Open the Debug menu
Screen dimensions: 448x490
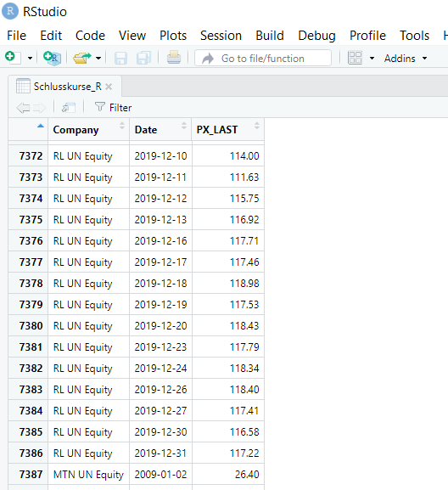coord(316,36)
